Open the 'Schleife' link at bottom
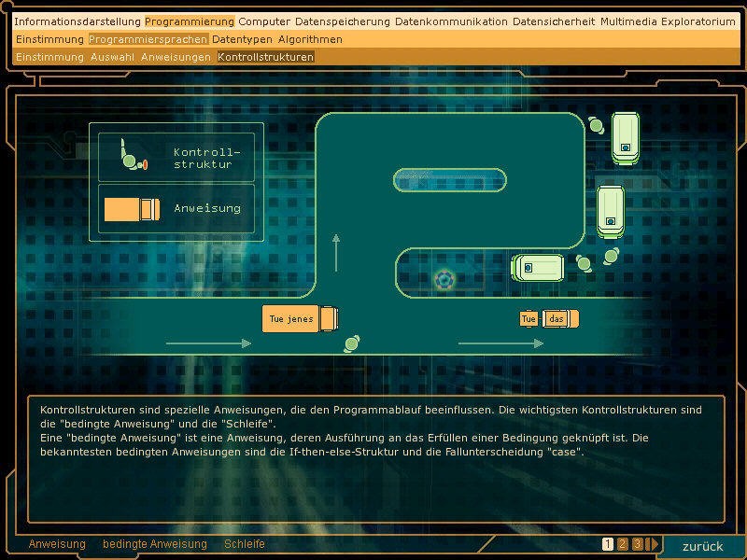This screenshot has height=560, width=747. [x=245, y=544]
